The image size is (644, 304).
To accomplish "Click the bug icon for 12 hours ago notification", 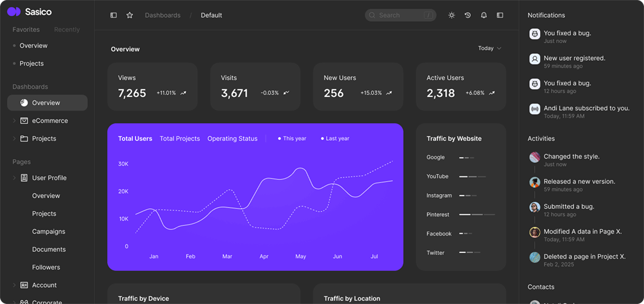I will click(x=534, y=84).
